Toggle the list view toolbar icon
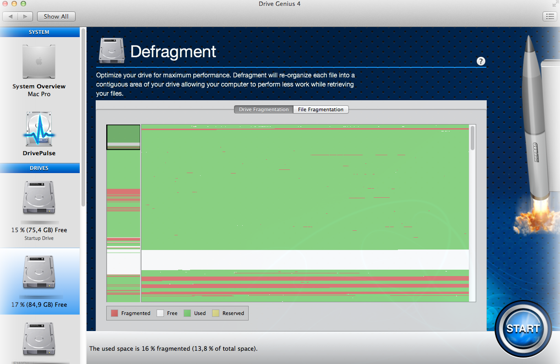Viewport: 560px width, 364px height. pyautogui.click(x=550, y=16)
